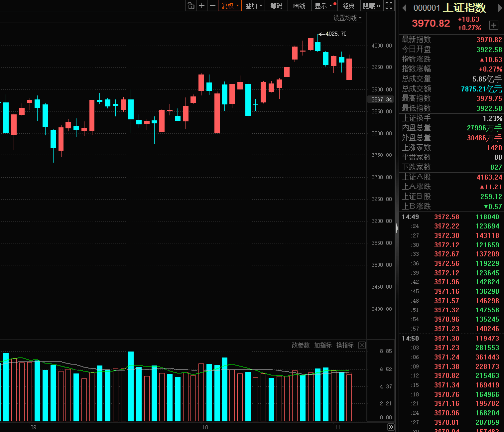Toggle 画线 drawing mode

299,6
